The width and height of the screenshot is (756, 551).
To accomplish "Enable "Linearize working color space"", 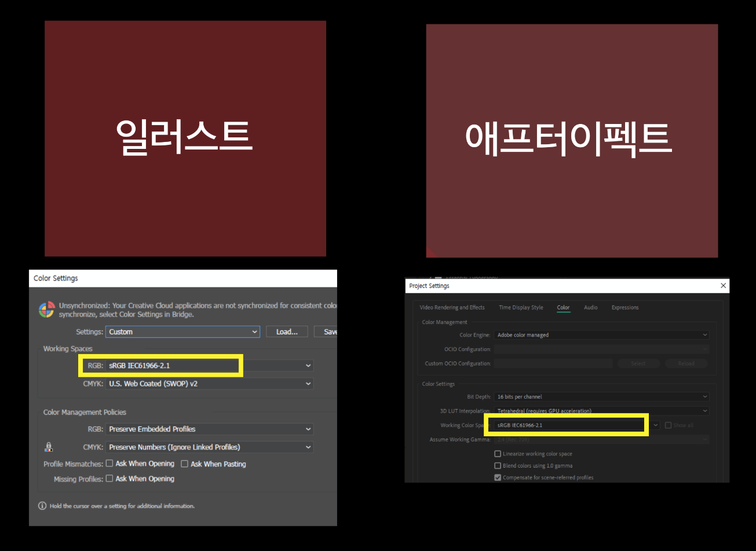I will [498, 453].
